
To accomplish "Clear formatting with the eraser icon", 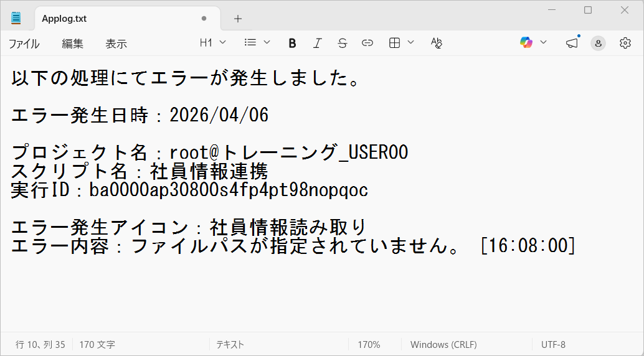I will coord(437,43).
